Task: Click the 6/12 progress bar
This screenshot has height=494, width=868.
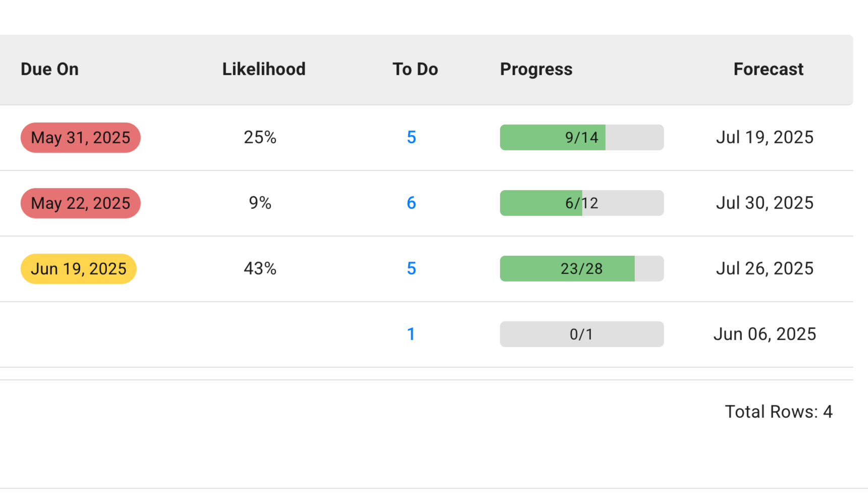Action: tap(581, 203)
